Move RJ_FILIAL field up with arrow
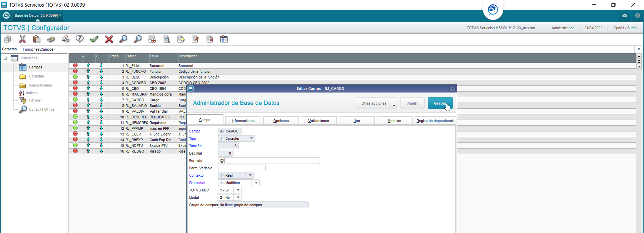Screen dimensions: 644x233 (x=88, y=66)
